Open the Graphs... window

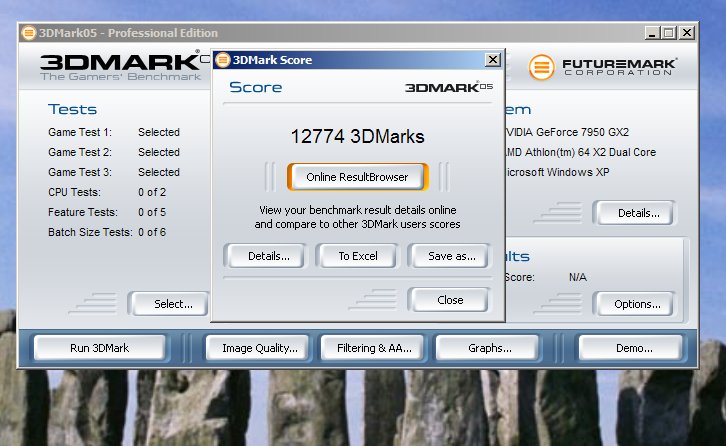pos(488,348)
